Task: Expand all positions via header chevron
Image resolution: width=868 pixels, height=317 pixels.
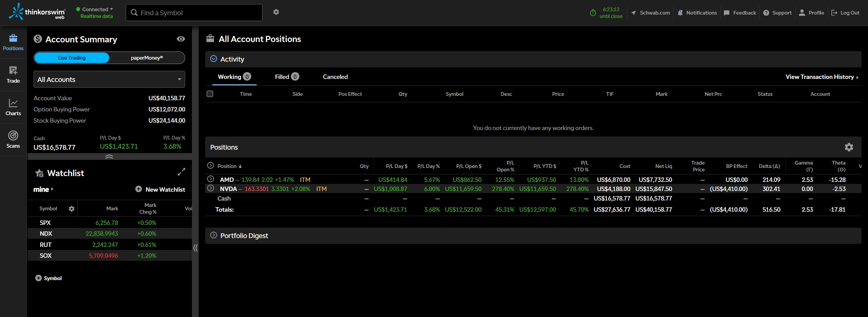Action: click(x=211, y=166)
